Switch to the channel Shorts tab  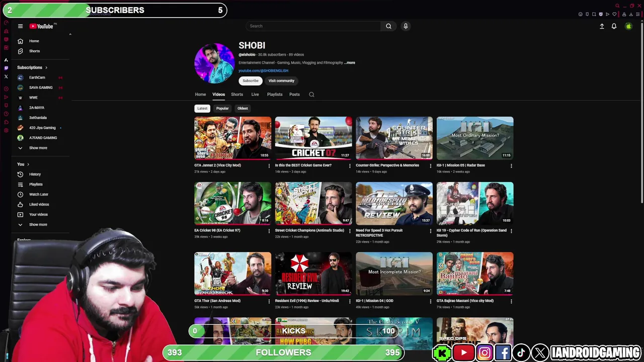(237, 95)
